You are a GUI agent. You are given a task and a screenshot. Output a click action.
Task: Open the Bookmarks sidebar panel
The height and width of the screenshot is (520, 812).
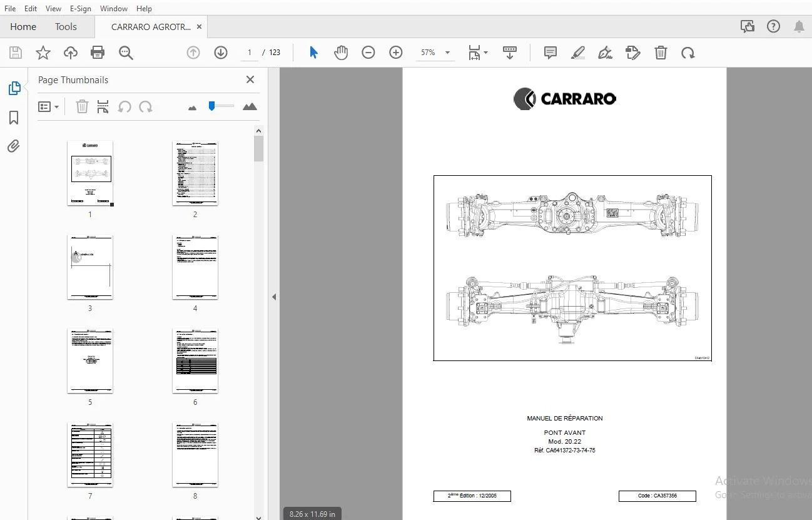[14, 118]
